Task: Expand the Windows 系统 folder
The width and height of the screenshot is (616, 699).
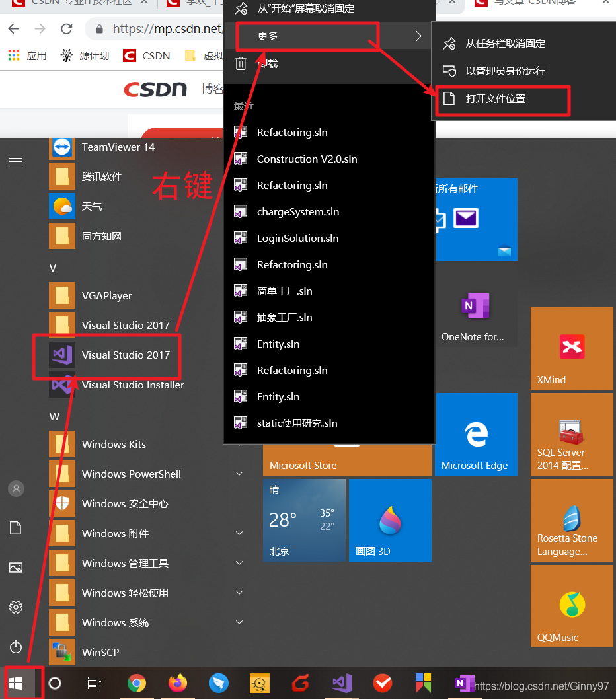Action: [x=239, y=622]
